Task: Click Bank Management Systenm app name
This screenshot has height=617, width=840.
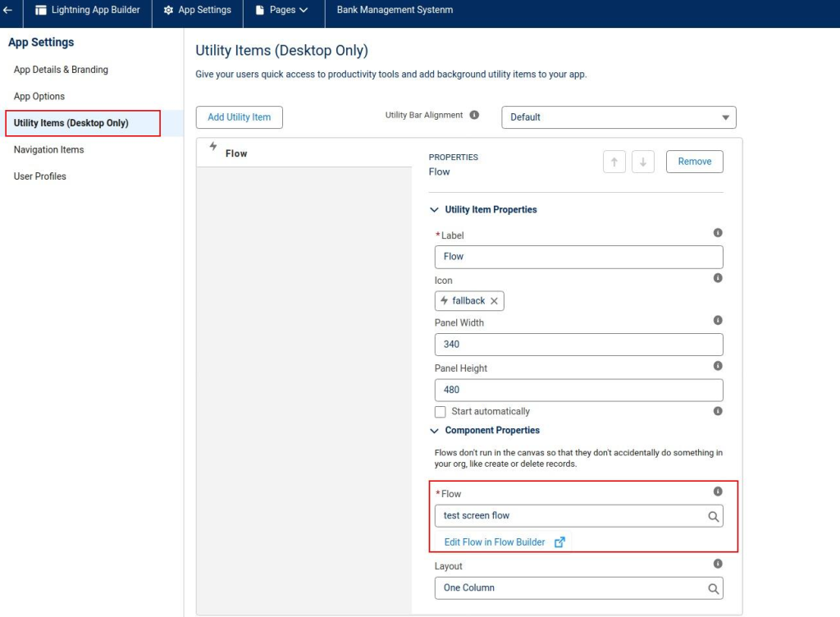Action: (395, 10)
